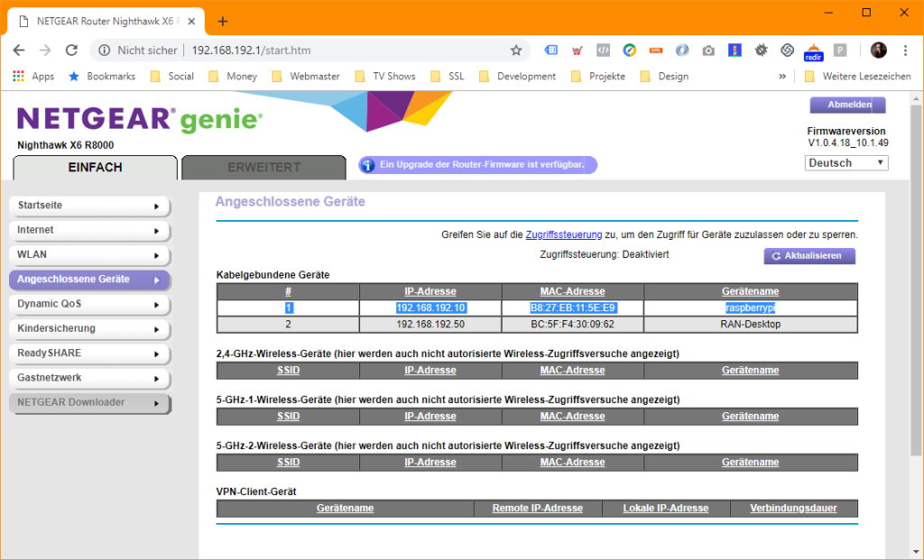
Task: Select the raspberrypi device name cell
Action: pos(750,308)
